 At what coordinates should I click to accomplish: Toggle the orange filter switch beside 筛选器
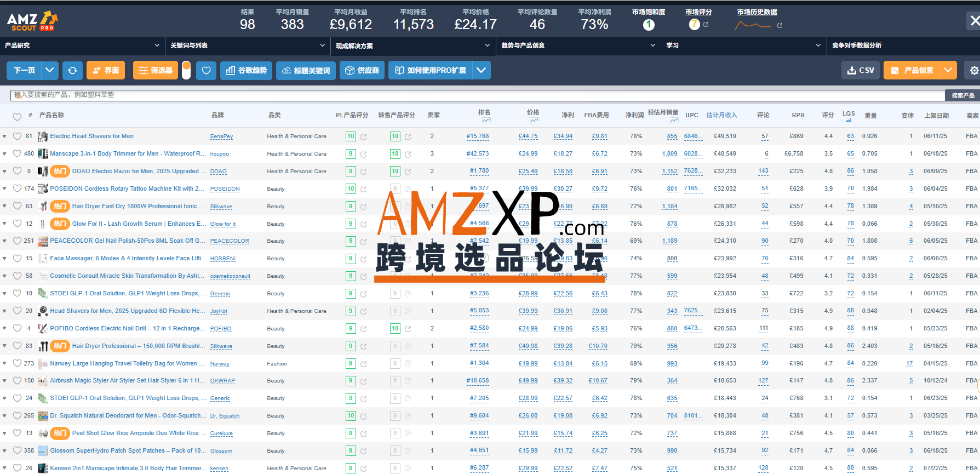pyautogui.click(x=186, y=70)
